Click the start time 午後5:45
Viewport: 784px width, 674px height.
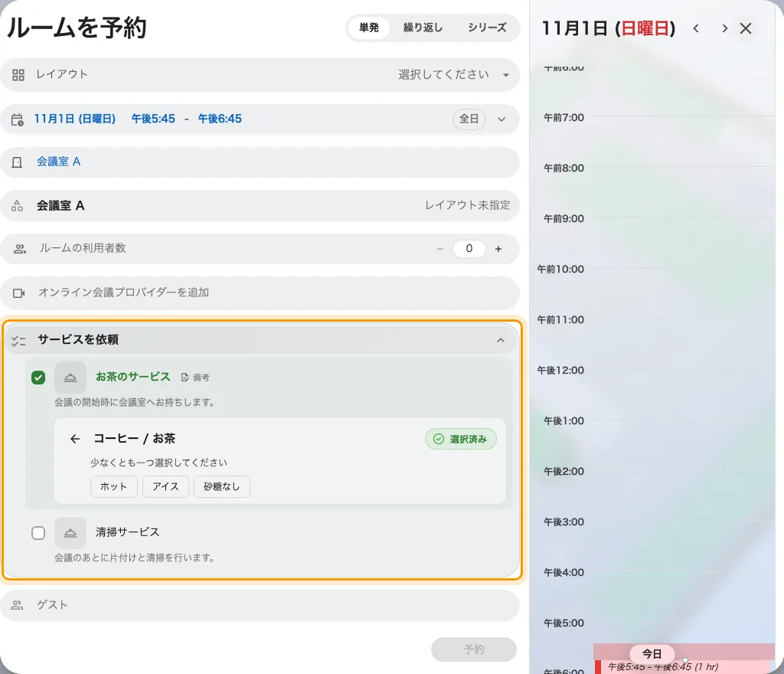(x=153, y=119)
